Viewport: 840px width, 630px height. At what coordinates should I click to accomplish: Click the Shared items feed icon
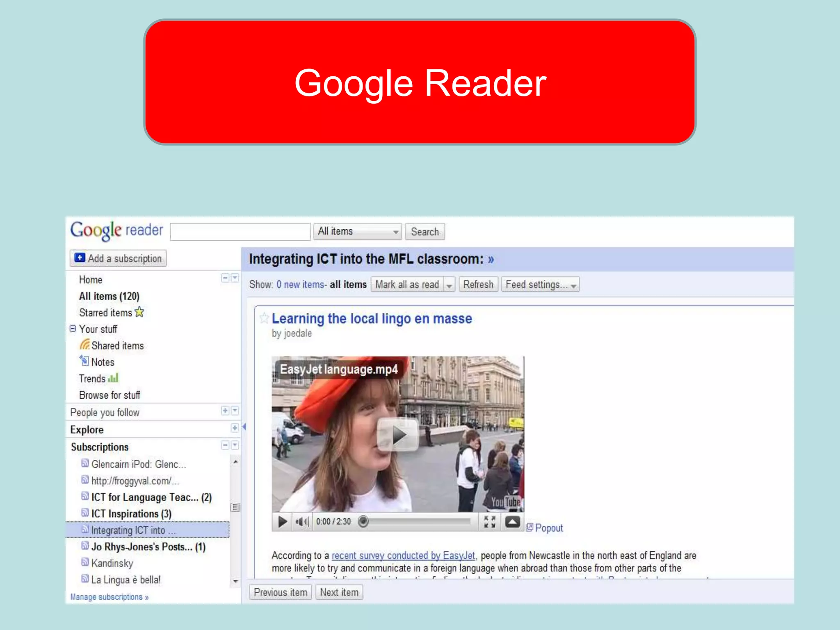84,345
